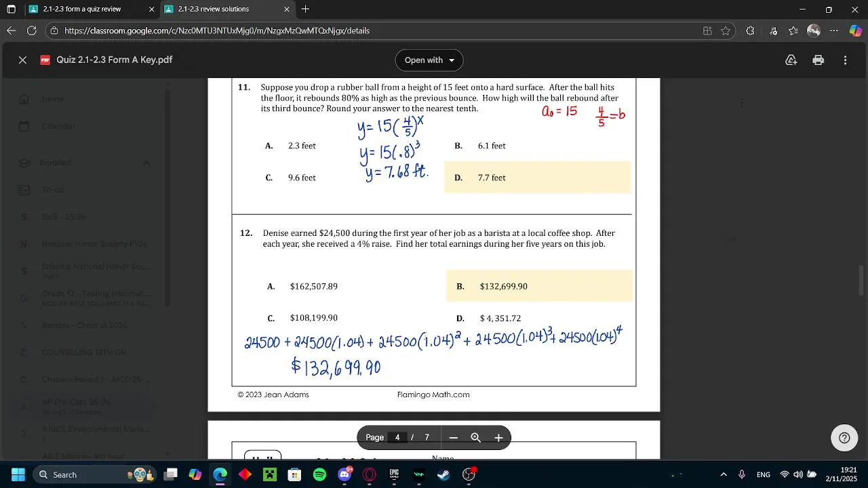Show hidden system tray icons chevron
Viewport: 868px width, 488px height.
click(x=724, y=474)
